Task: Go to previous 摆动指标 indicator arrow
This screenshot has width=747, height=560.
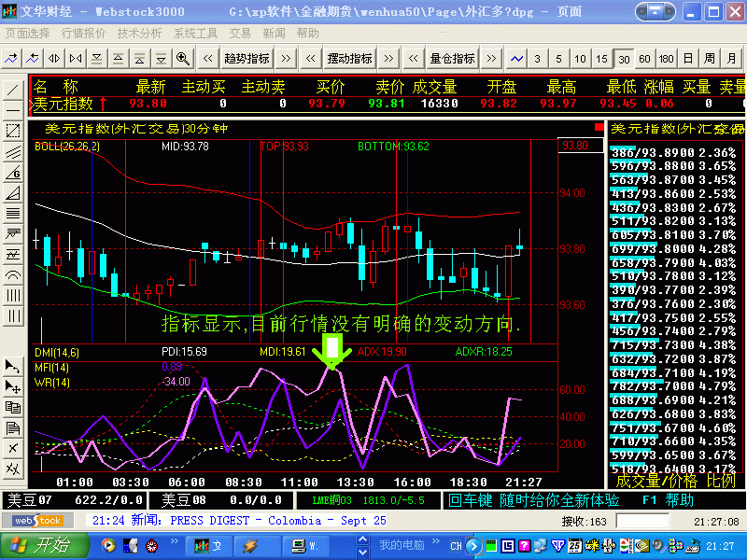Action: pyautogui.click(x=311, y=59)
